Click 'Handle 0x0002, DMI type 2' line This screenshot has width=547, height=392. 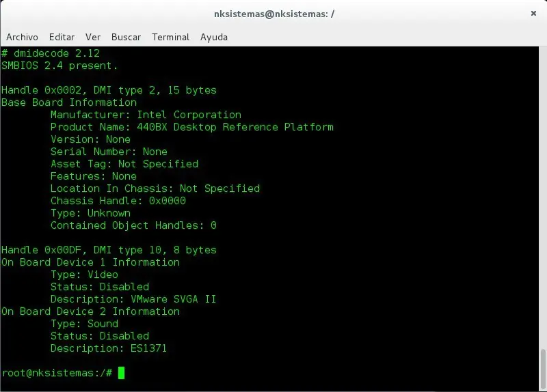(109, 90)
